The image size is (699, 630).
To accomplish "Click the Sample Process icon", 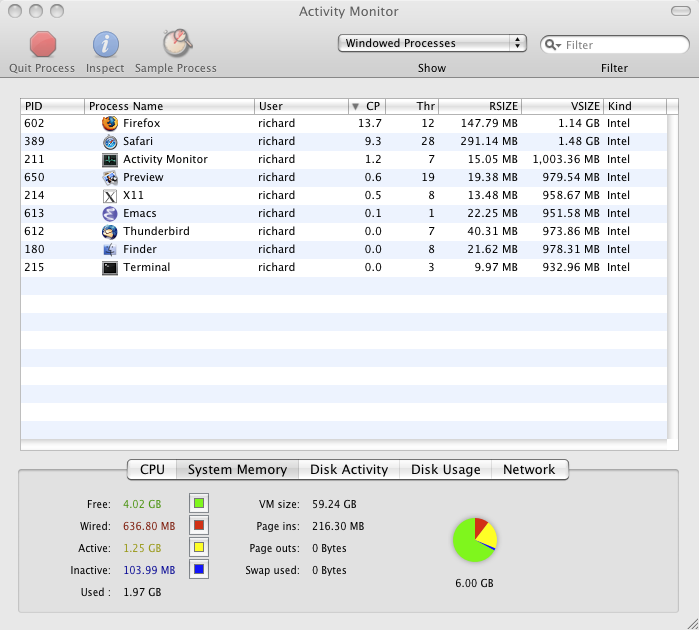I will click(x=177, y=44).
